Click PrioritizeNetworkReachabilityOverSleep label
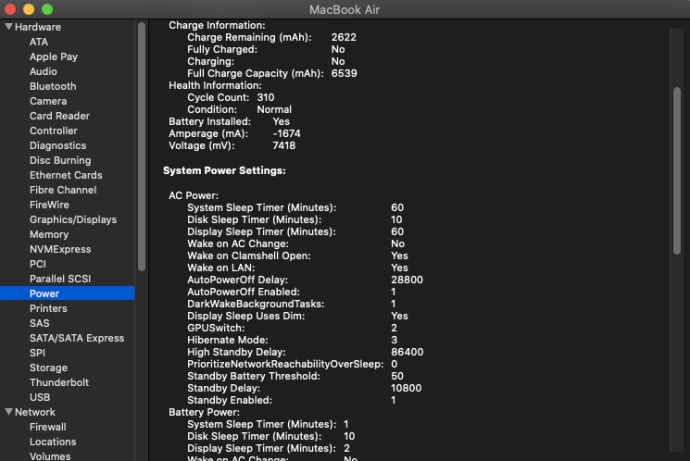 click(x=285, y=364)
